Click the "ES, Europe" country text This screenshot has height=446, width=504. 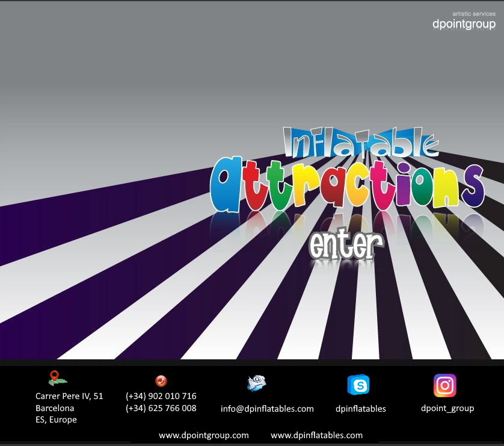(x=56, y=420)
